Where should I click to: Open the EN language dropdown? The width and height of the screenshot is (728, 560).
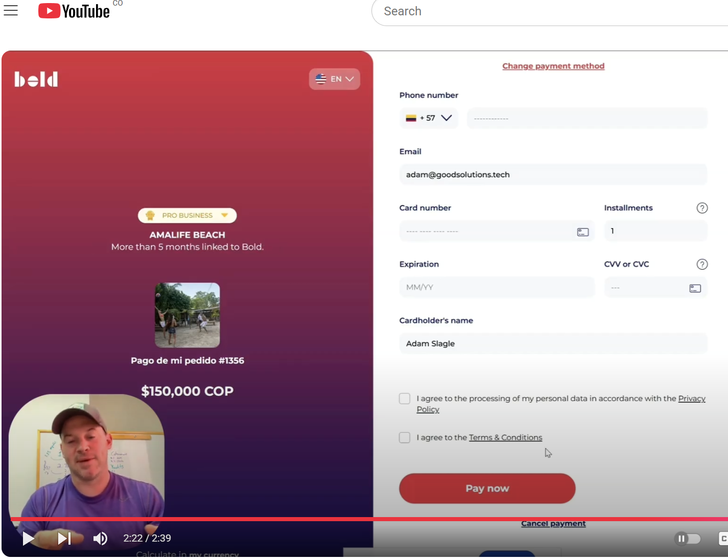click(335, 79)
